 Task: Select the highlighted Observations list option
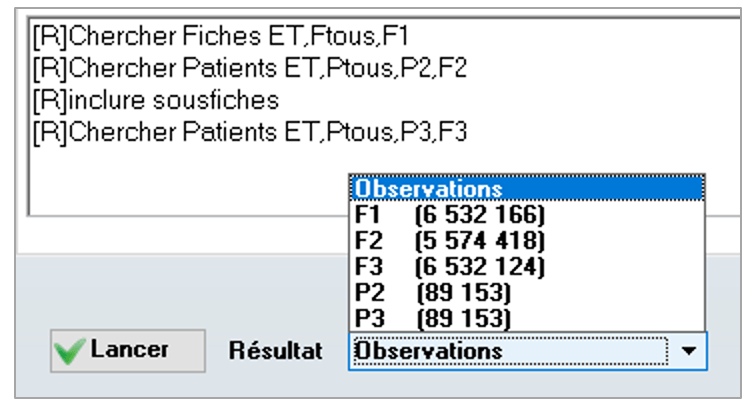[527, 188]
